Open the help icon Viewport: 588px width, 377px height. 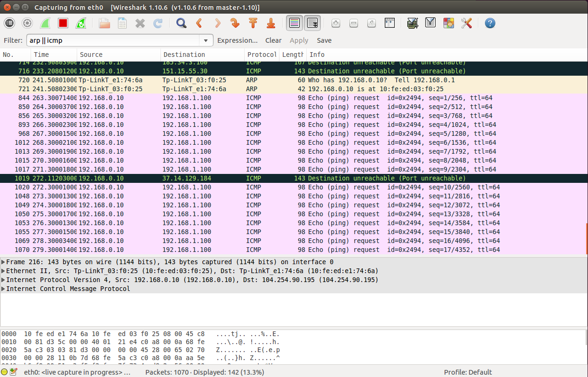(490, 23)
